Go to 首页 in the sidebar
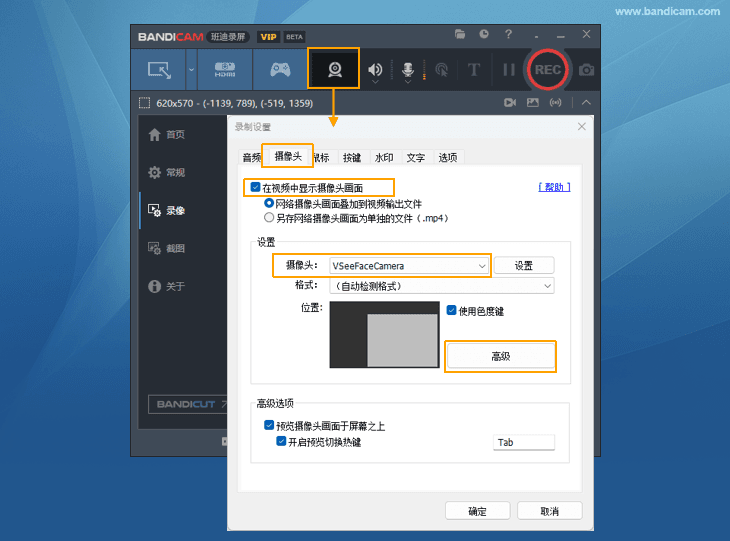This screenshot has width=730, height=541. (167, 135)
